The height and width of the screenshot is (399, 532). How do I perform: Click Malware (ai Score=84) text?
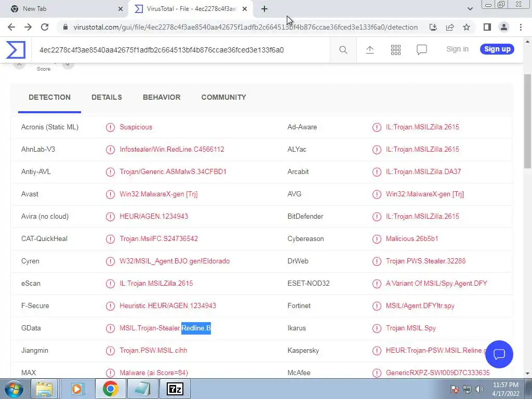pyautogui.click(x=154, y=373)
